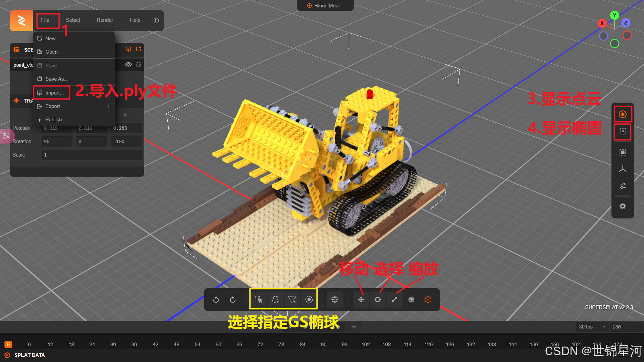
Task: Click the Undo button
Action: click(216, 300)
